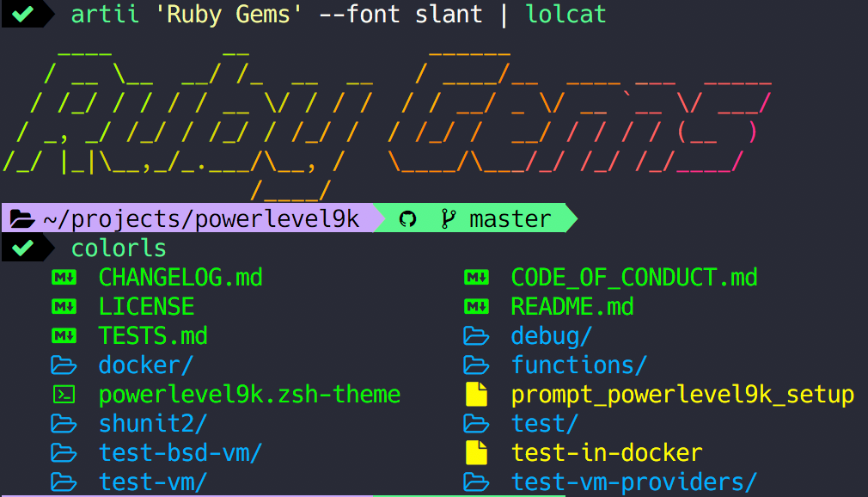Click the open folder icon in path segment
The height and width of the screenshot is (497, 868).
click(x=22, y=219)
